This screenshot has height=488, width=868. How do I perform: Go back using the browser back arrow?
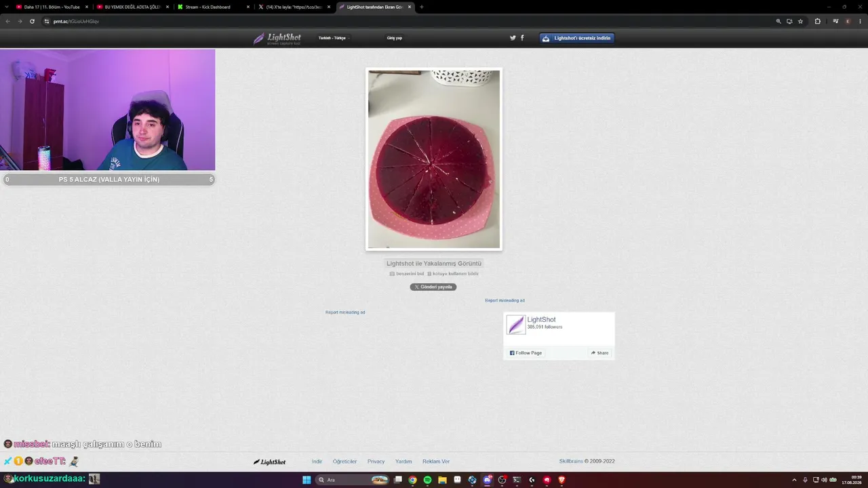pos(7,21)
